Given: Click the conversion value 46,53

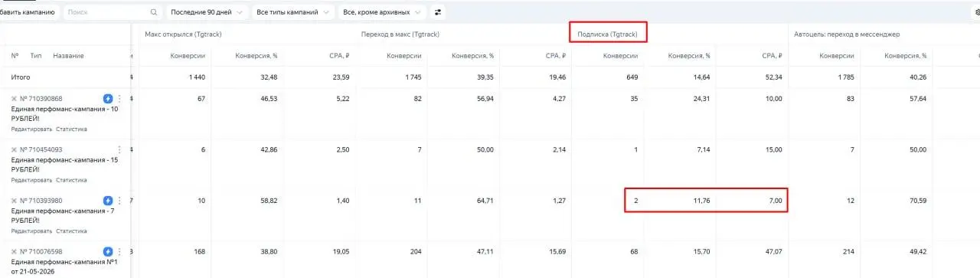Looking at the screenshot, I should click(268, 99).
